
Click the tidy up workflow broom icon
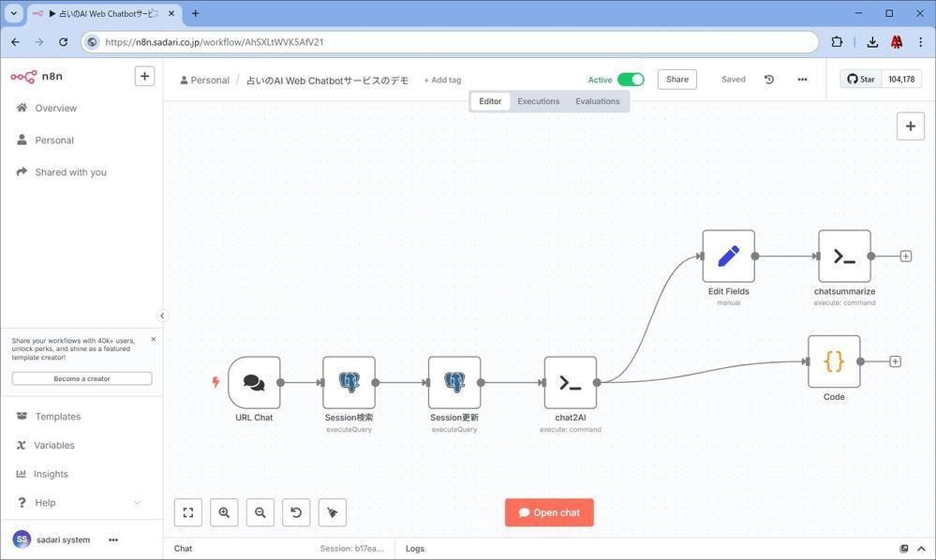click(333, 513)
